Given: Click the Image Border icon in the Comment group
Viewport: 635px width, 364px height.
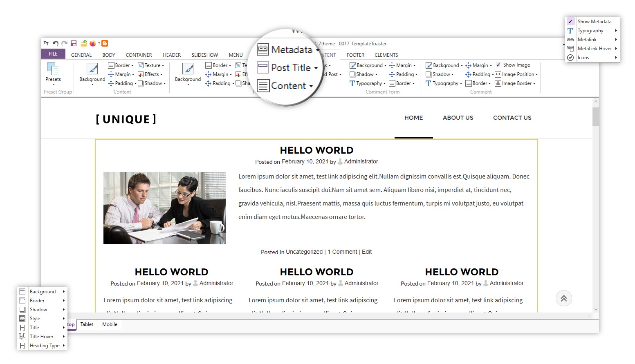Looking at the screenshot, I should coord(498,83).
